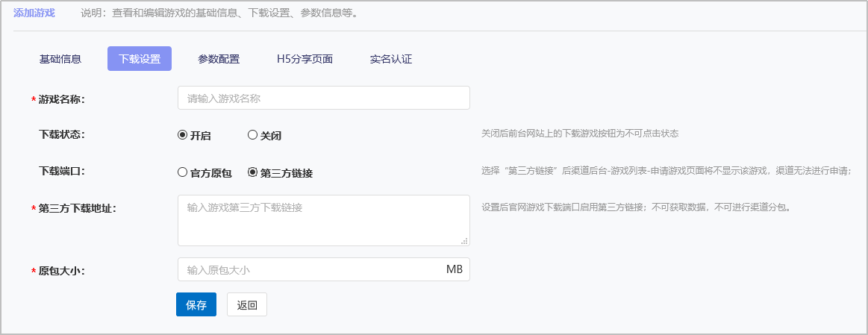Click the 第三方下载地址 label
Screen dimensions: 868x335
tap(77, 208)
